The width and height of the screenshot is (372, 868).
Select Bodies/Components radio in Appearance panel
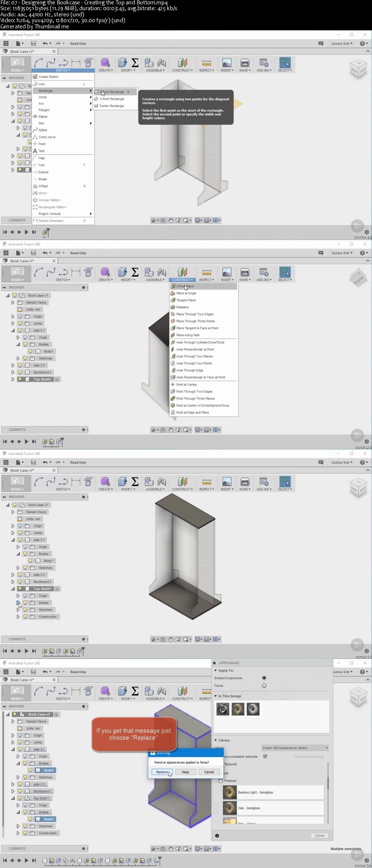pos(264,678)
